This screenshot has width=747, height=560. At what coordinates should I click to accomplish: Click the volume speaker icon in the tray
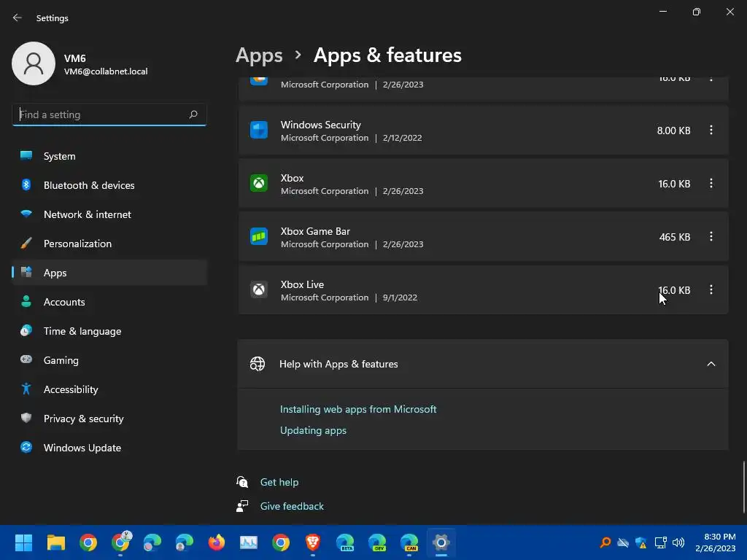coord(678,542)
